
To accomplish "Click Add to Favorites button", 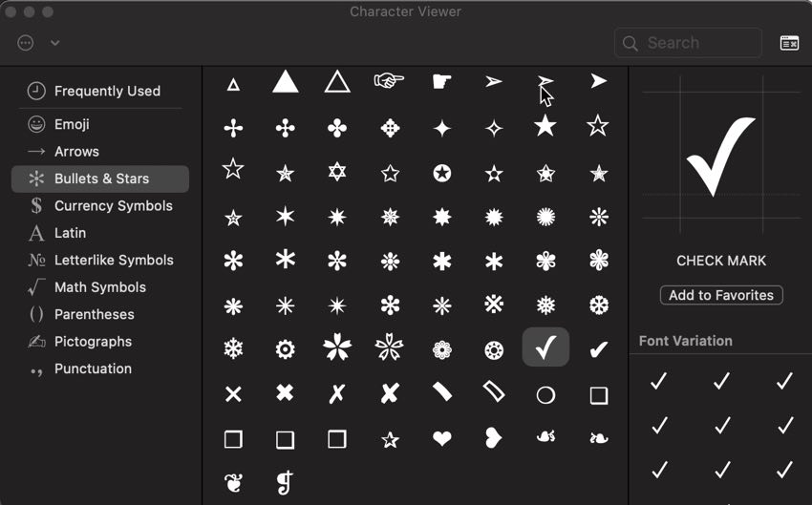I will click(721, 295).
